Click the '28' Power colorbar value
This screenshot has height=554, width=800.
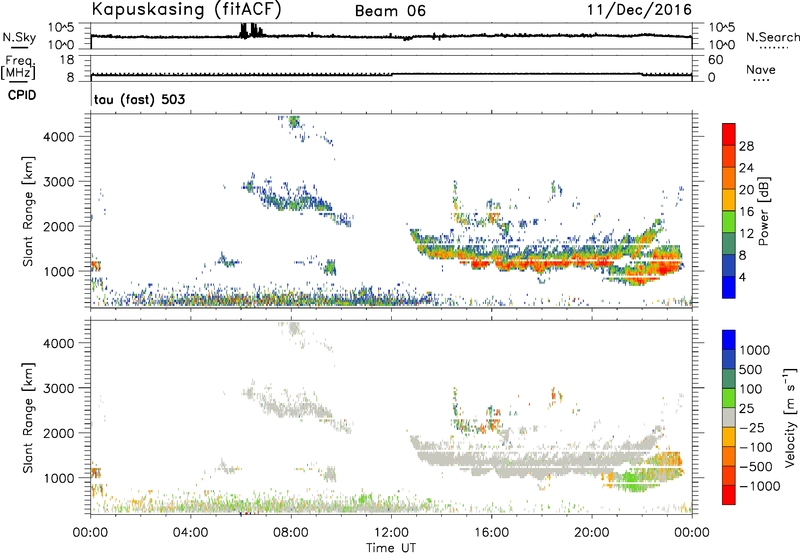click(x=746, y=146)
